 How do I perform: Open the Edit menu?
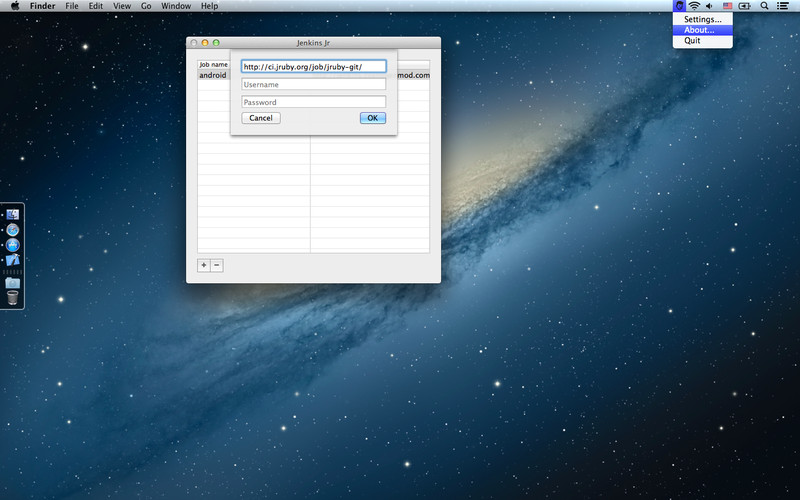[x=95, y=6]
